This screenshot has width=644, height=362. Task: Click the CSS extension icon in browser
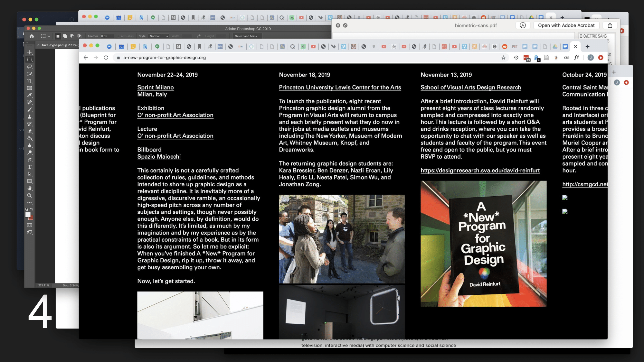(566, 58)
